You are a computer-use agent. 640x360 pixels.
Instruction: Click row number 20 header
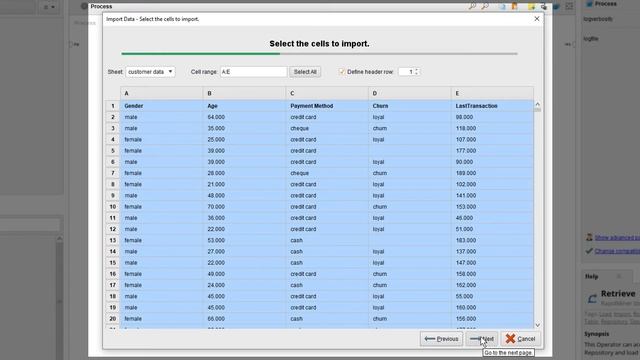pos(113,319)
